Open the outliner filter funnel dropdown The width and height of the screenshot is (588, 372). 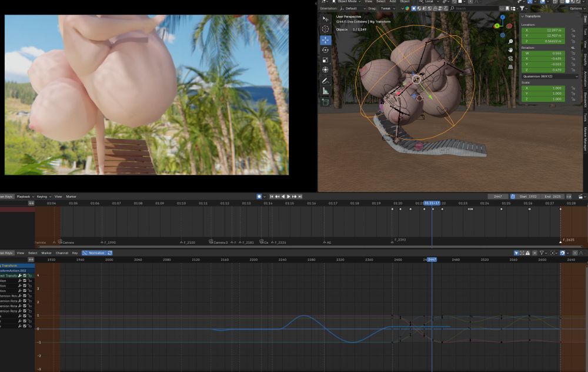tap(523, 8)
